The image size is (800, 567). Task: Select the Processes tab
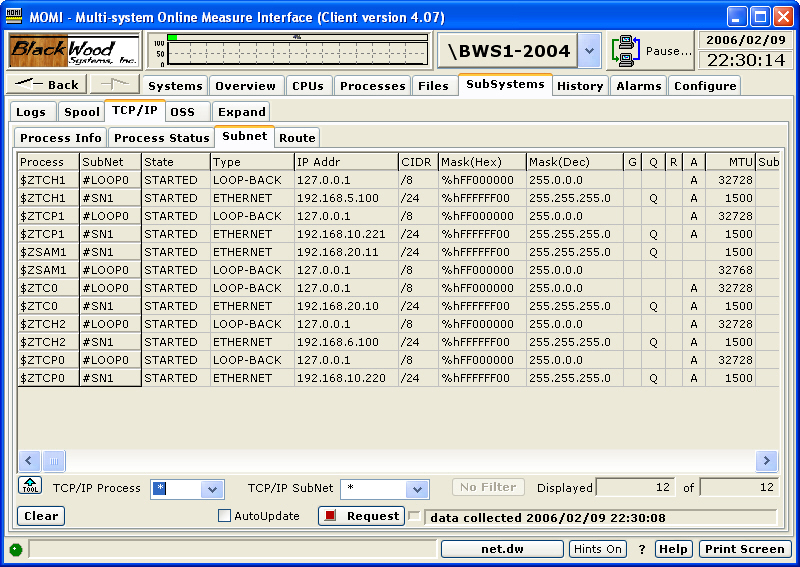(x=372, y=86)
